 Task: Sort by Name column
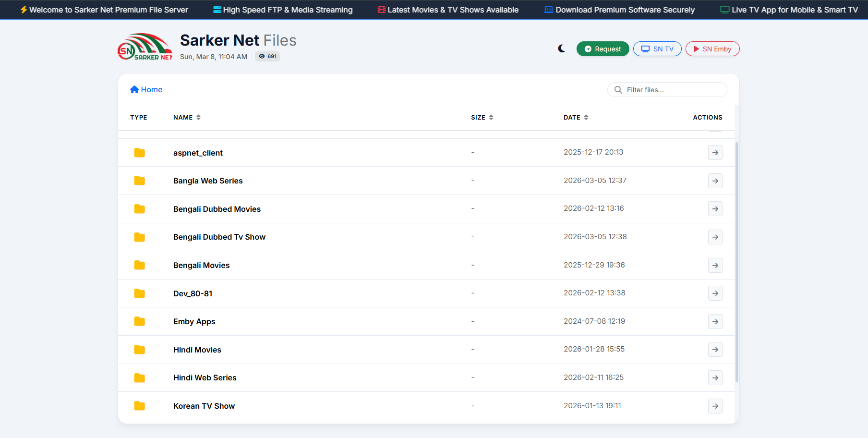coord(187,117)
